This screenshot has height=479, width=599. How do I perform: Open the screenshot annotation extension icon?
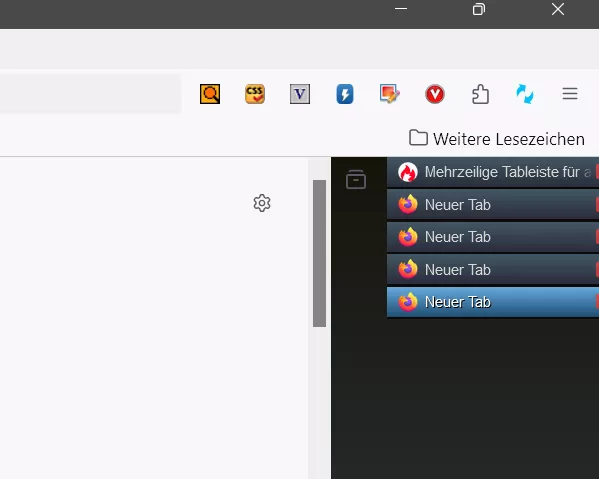click(x=390, y=94)
